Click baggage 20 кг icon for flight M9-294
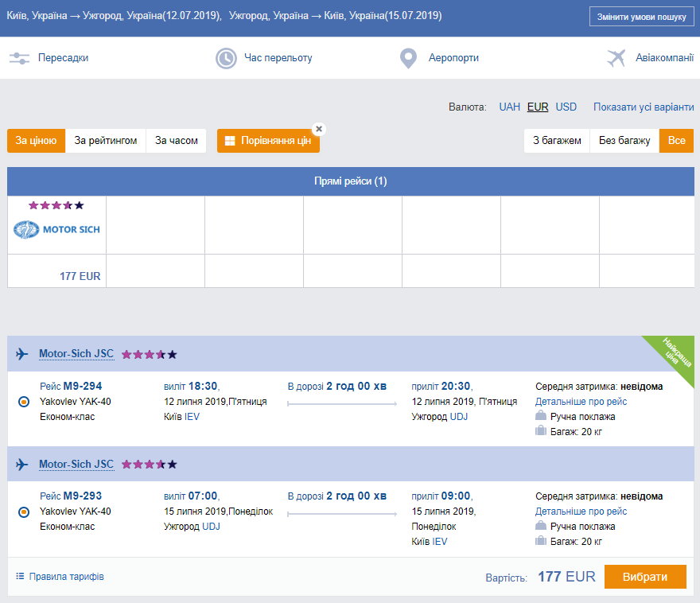700x603 pixels. click(541, 430)
